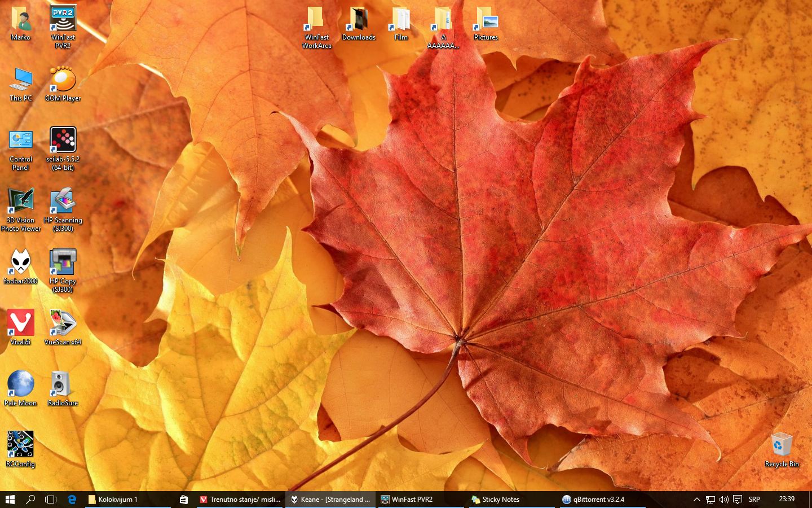Select the WinFast WorkArea folder shortcut
The width and height of the screenshot is (812, 508).
click(317, 27)
